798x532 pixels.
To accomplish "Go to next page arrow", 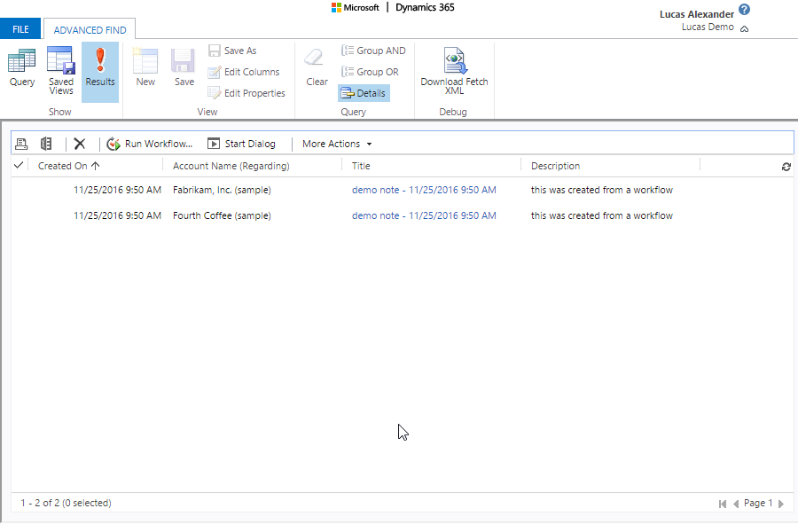I will [x=780, y=504].
